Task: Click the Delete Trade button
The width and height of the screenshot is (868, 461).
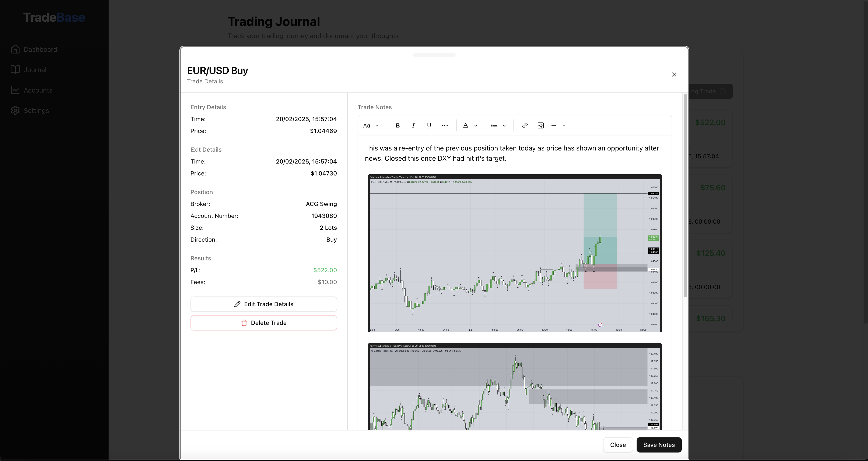Action: coord(263,323)
